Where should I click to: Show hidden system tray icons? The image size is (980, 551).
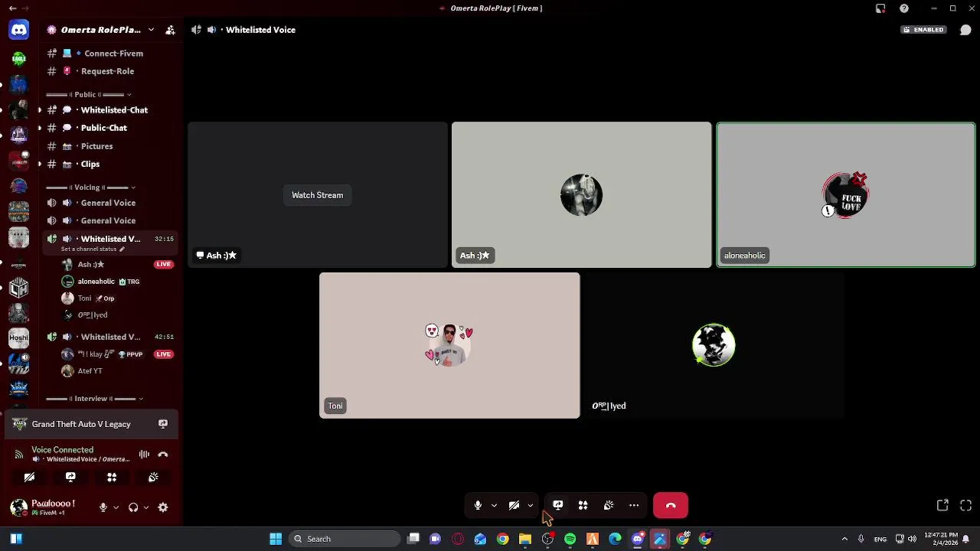pyautogui.click(x=844, y=539)
